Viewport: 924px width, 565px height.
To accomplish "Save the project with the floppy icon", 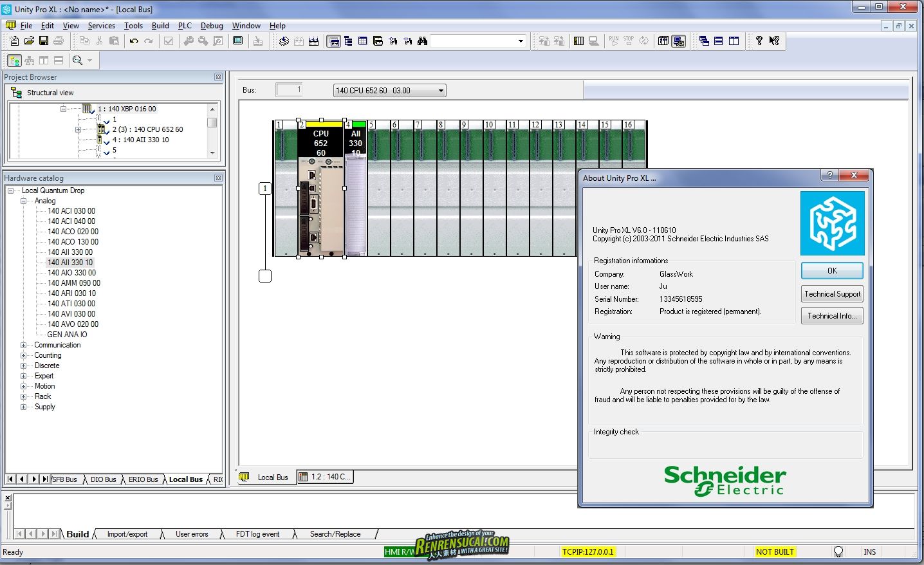I will [x=44, y=41].
